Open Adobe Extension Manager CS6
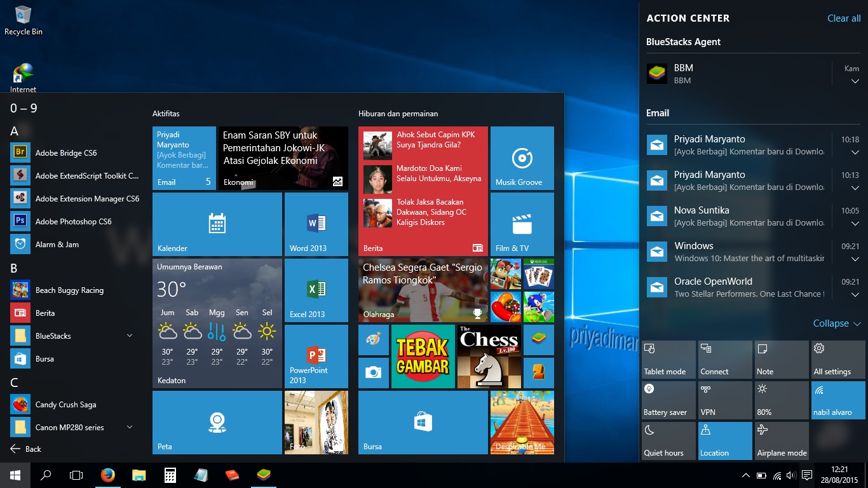The image size is (868, 488). pyautogui.click(x=73, y=199)
